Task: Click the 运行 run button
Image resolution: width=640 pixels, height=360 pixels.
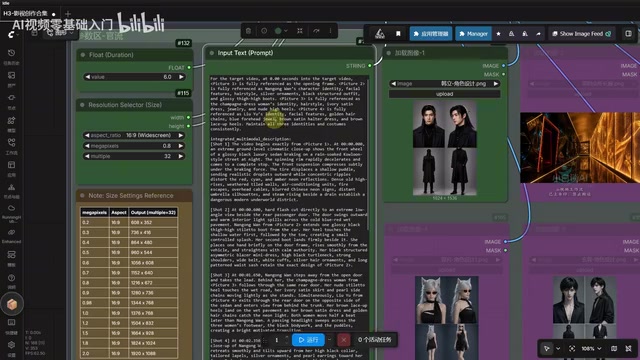Action: [x=308, y=340]
